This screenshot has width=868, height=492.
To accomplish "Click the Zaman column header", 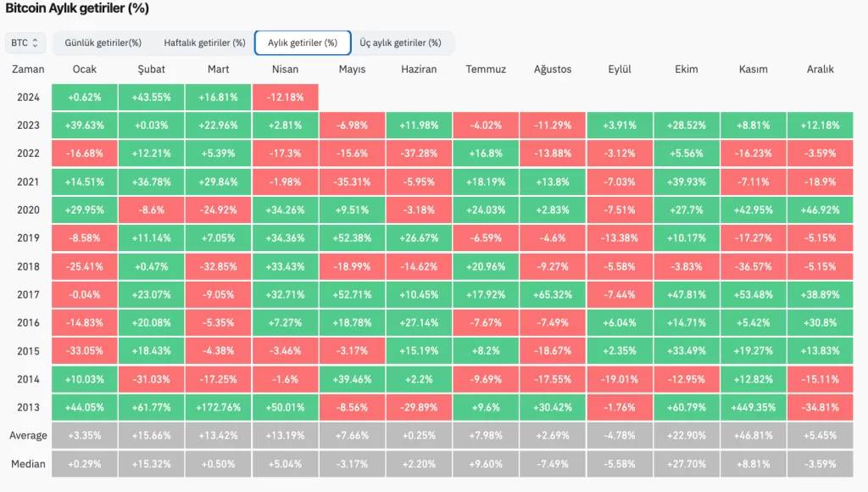I will [28, 70].
